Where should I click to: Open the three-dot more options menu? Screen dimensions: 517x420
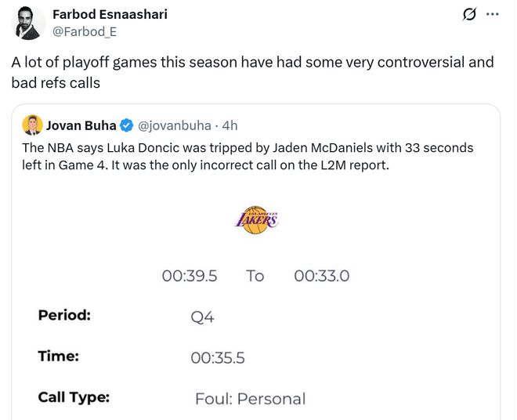pos(493,15)
